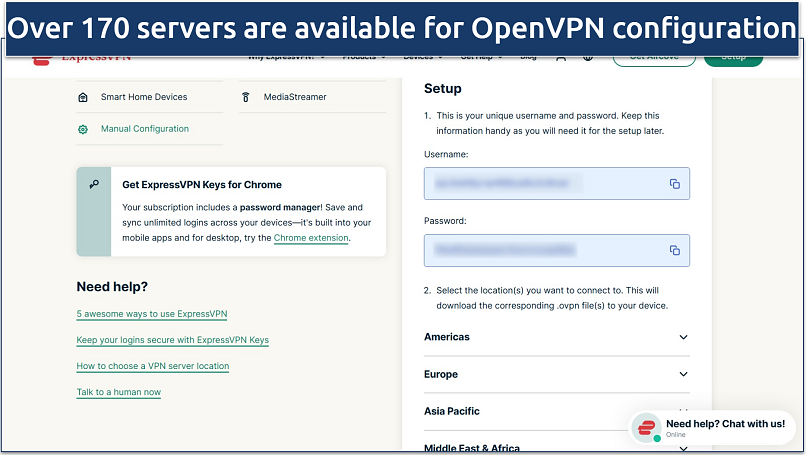Select Manual Configuration in the device list
Screen dimensions: 806x455
point(144,129)
